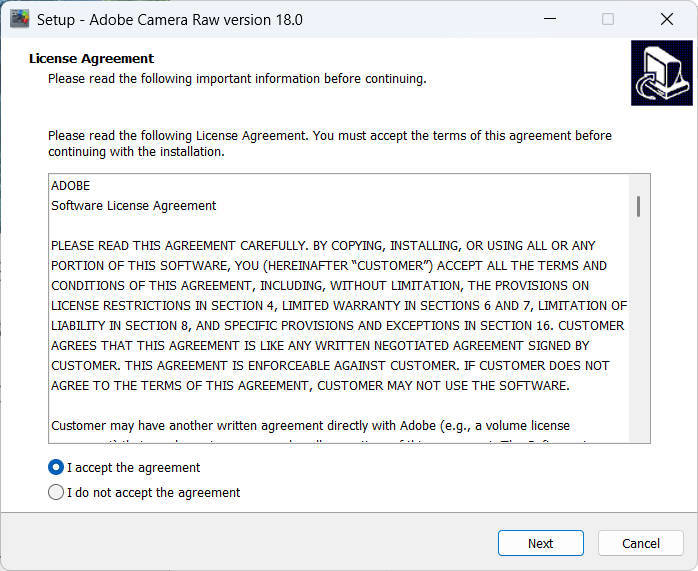Click the "Customer may have another written agreement" line
Viewport: 698px width, 571px height.
310,426
